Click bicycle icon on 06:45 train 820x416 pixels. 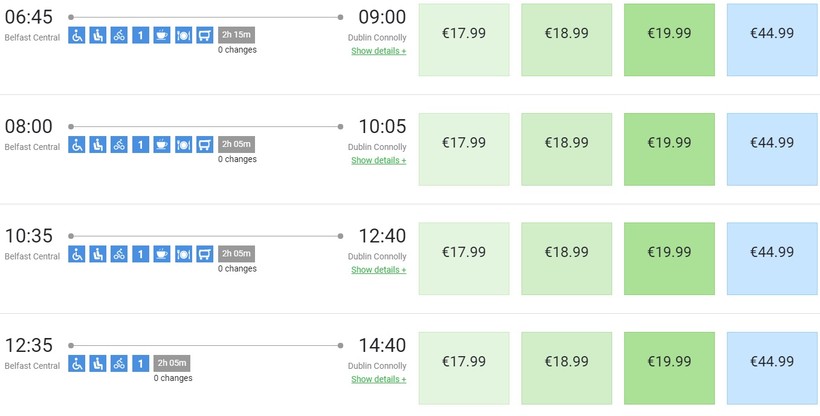pyautogui.click(x=119, y=35)
